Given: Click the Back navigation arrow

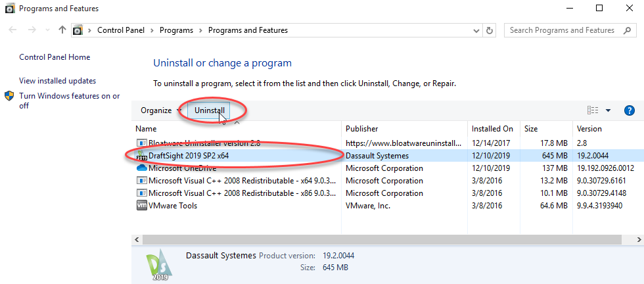Looking at the screenshot, I should point(12,30).
